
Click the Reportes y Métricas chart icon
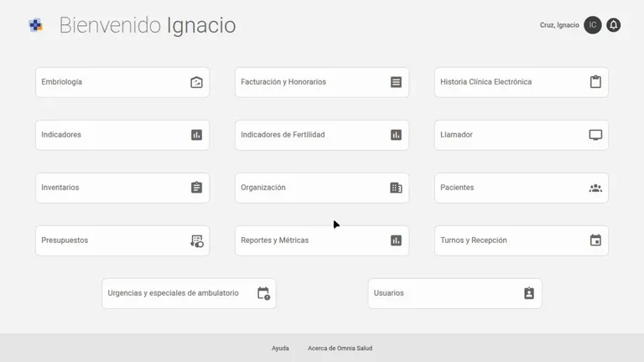click(396, 240)
